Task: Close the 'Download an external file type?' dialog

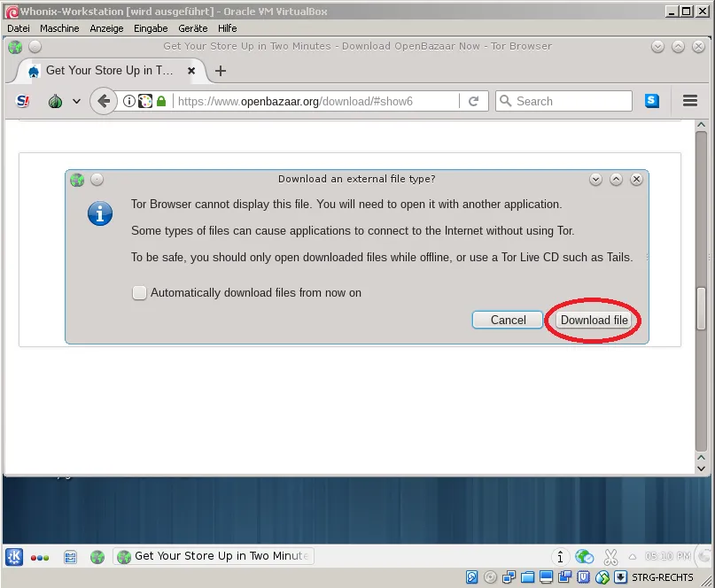Action: pos(636,180)
